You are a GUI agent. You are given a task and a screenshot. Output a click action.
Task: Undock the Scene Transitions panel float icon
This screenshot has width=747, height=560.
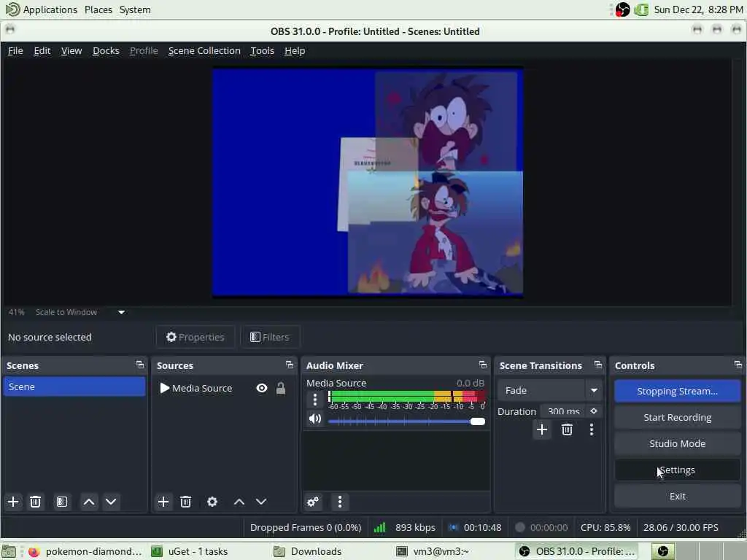tap(598, 365)
